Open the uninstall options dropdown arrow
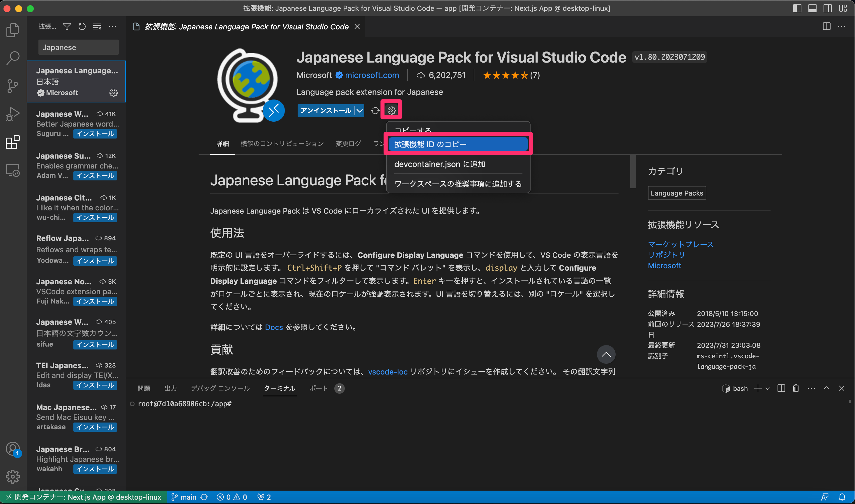Screen dimensions: 855x504 (x=360, y=110)
